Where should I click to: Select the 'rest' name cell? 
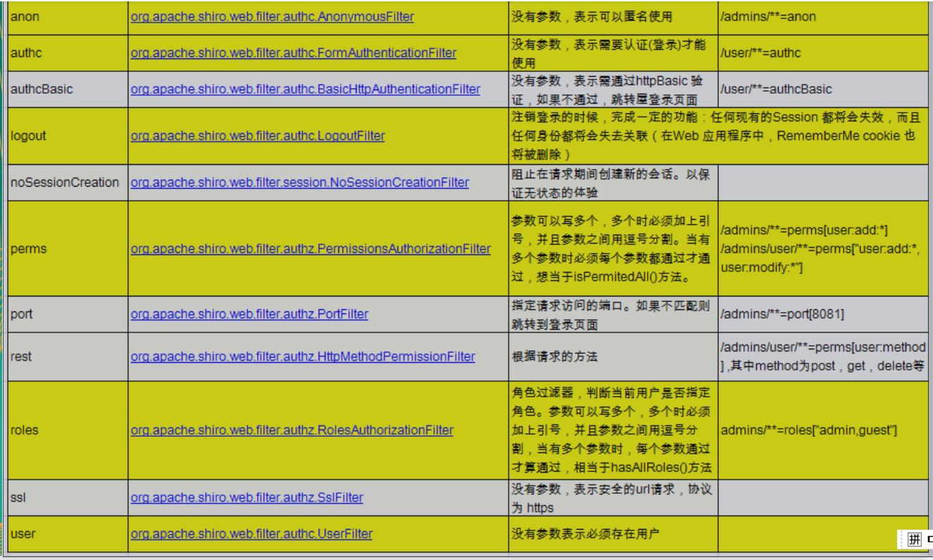(68, 356)
